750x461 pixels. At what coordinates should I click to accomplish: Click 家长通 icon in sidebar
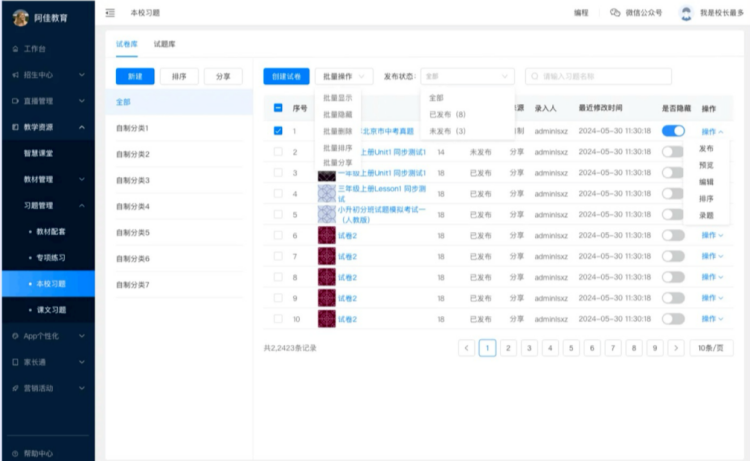(15, 362)
